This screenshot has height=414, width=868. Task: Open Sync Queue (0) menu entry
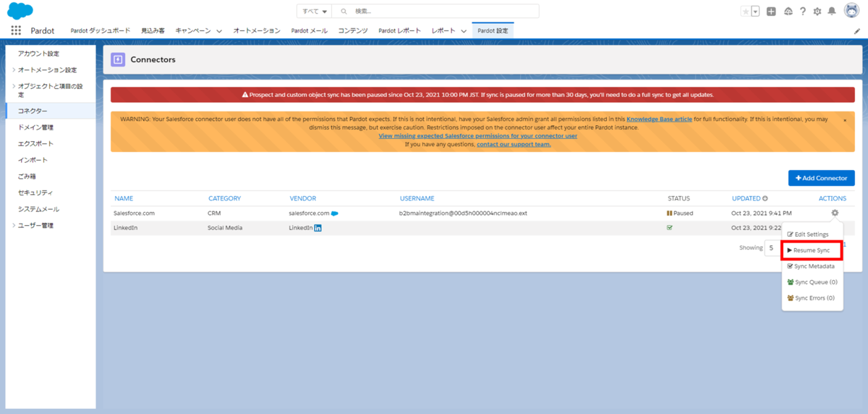coord(812,282)
